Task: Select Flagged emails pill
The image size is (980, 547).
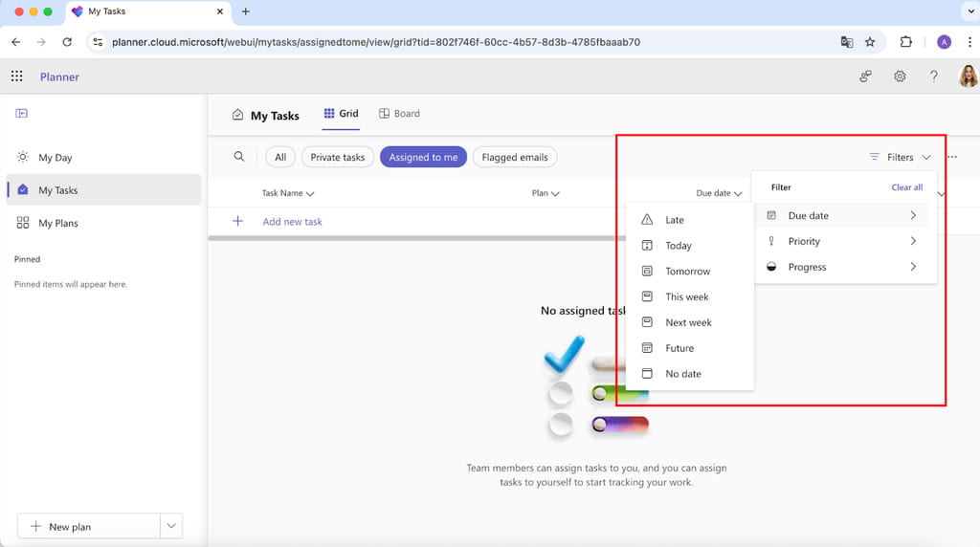Action: (x=515, y=158)
